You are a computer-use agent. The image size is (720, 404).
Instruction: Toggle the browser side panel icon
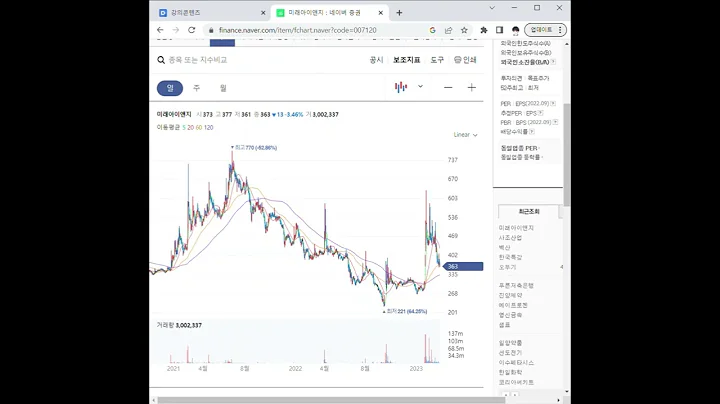point(499,30)
